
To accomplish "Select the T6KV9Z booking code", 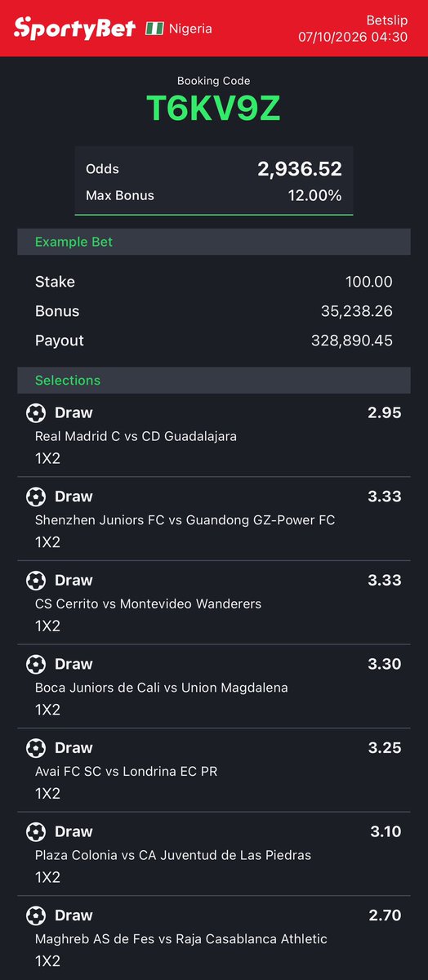I will [214, 108].
